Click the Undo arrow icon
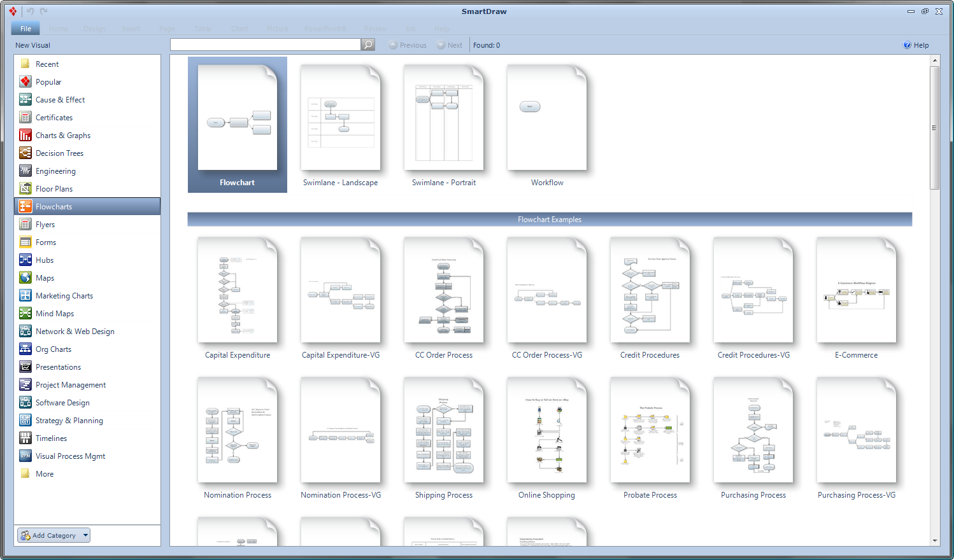This screenshot has height=560, width=954. click(29, 11)
